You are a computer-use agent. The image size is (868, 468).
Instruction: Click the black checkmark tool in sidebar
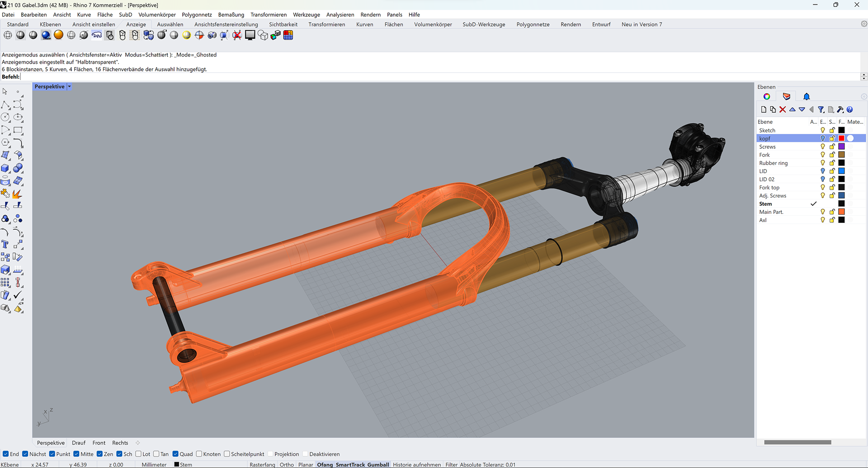coord(18,295)
